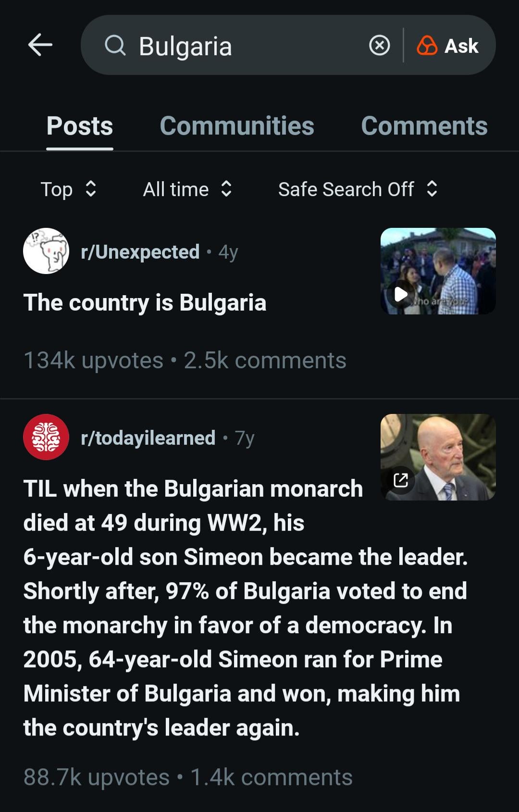Clear the Bulgaria search text

click(x=379, y=46)
